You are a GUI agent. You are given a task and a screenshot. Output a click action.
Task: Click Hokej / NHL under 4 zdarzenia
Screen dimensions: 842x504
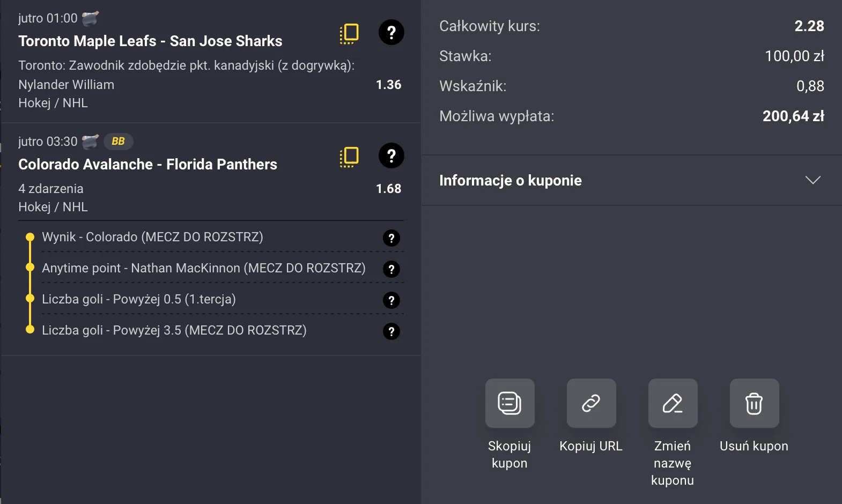[53, 207]
